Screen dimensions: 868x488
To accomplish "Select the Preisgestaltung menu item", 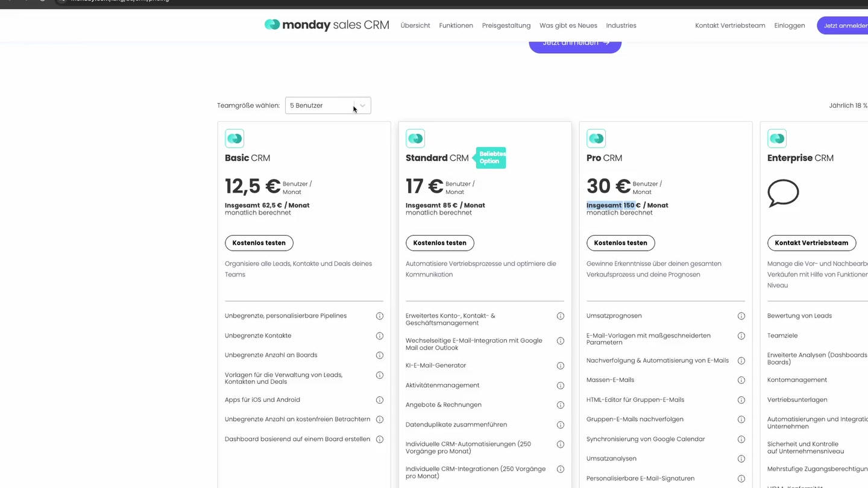I will pos(506,25).
